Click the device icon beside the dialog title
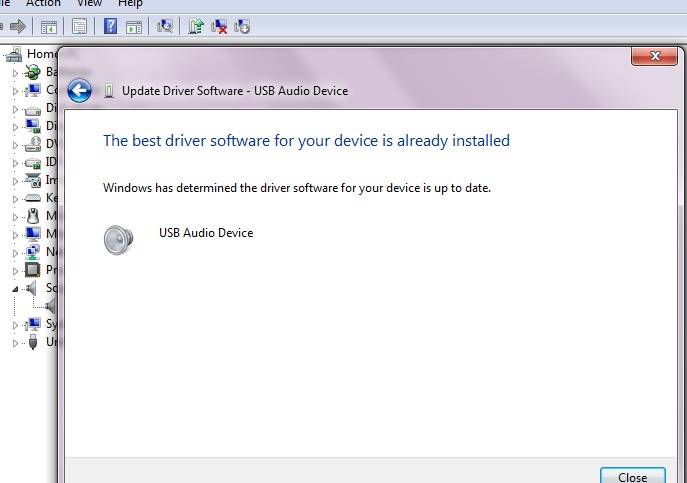687x483 pixels. click(x=109, y=91)
